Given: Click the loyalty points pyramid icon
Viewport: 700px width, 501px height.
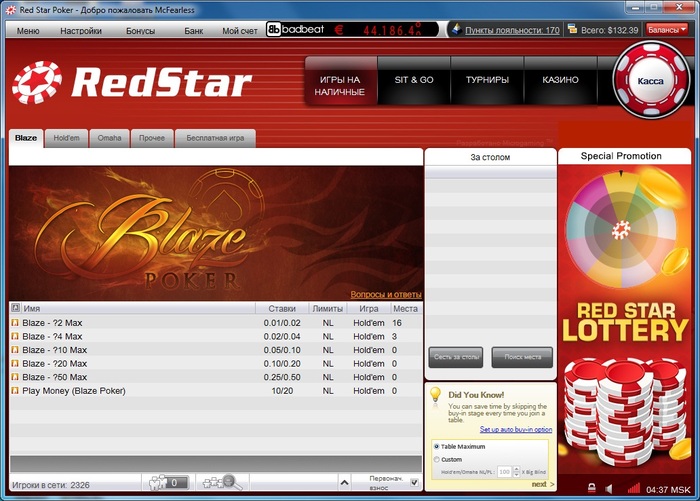Looking at the screenshot, I should click(457, 29).
